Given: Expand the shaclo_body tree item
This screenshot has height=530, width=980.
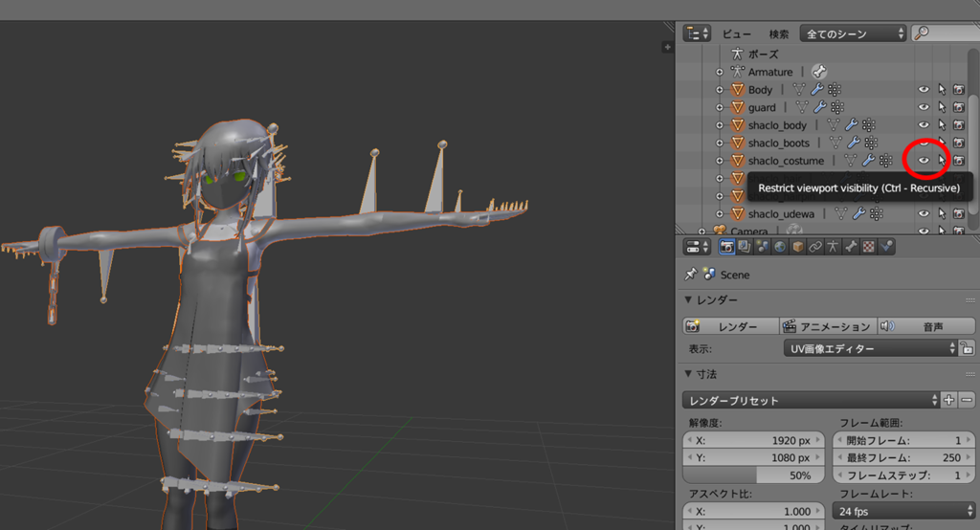Looking at the screenshot, I should 720,125.
